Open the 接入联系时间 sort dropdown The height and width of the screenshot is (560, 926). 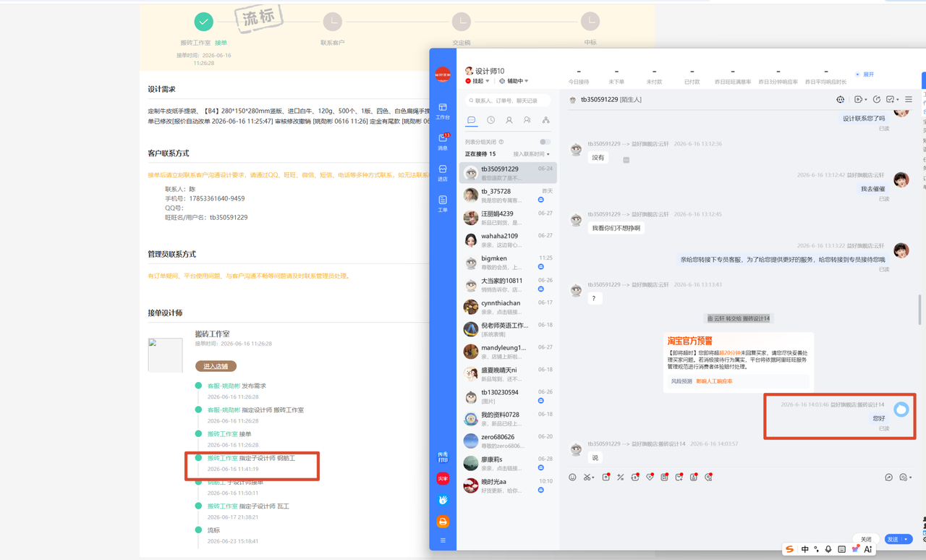[531, 154]
